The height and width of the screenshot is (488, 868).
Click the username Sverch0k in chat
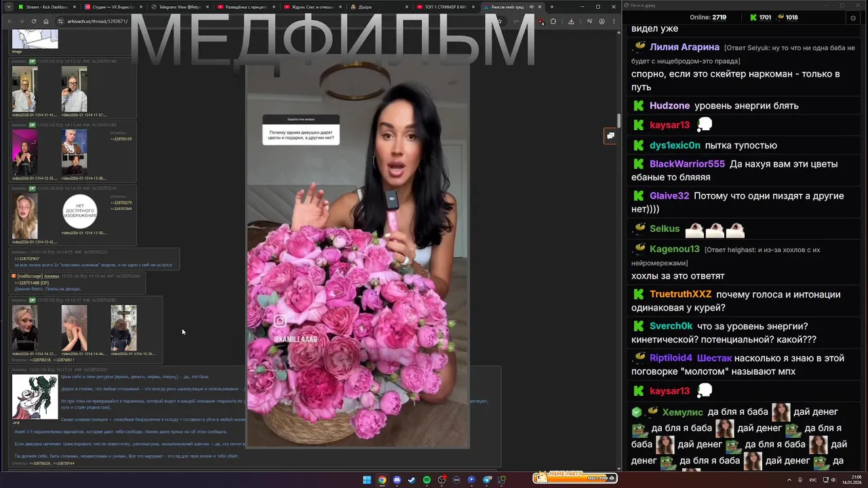point(671,326)
